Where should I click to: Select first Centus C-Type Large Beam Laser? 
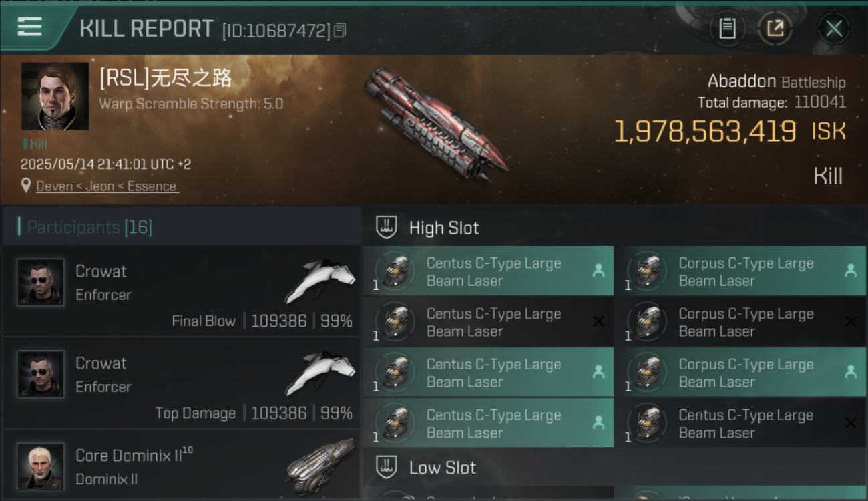pos(488,271)
